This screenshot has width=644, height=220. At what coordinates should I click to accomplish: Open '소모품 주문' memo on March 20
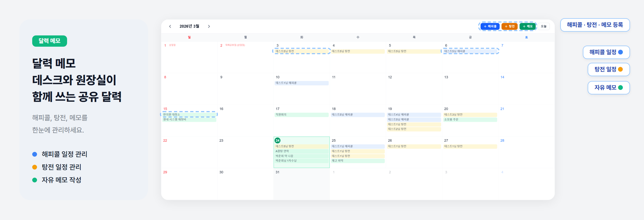click(470, 119)
